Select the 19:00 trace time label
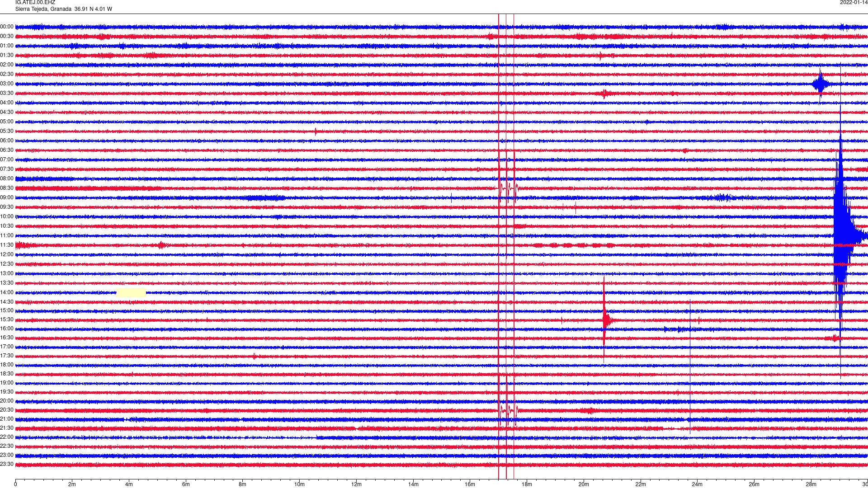Viewport: 868px width, 488px height. pyautogui.click(x=7, y=383)
